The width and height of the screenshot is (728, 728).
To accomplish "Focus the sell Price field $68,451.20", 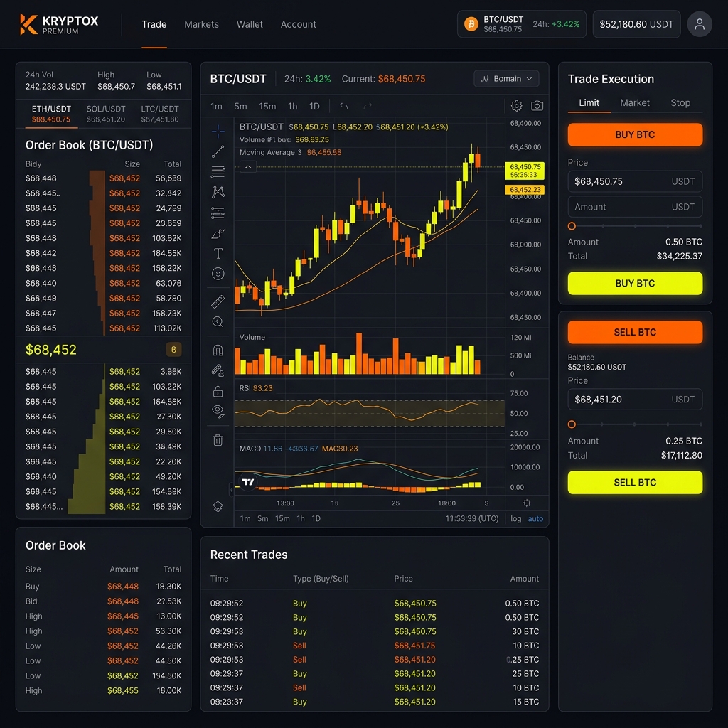I will [x=635, y=400].
